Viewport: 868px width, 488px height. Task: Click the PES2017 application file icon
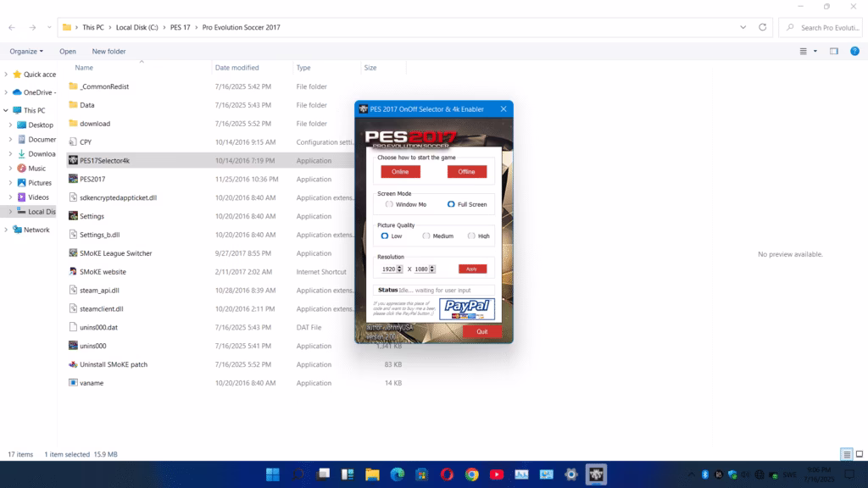click(x=73, y=179)
